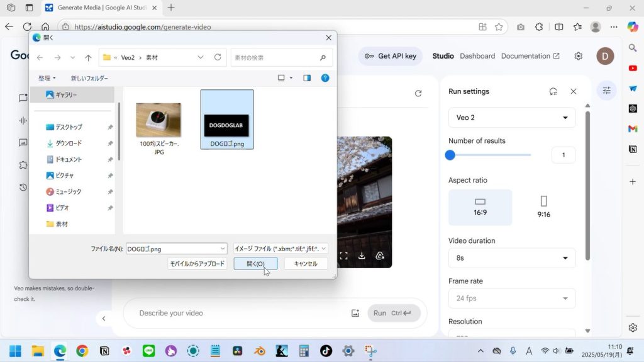Click the help icon in the file dialog
This screenshot has height=362, width=644.
[x=325, y=78]
